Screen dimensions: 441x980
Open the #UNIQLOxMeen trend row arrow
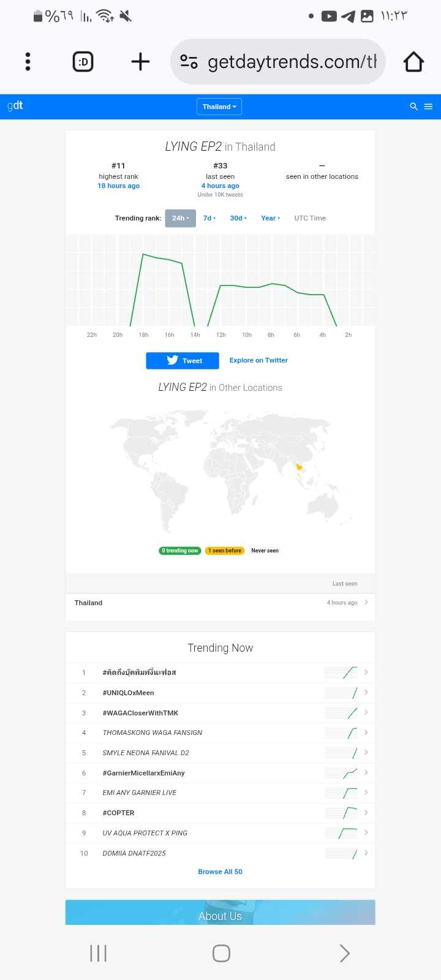[x=366, y=692]
